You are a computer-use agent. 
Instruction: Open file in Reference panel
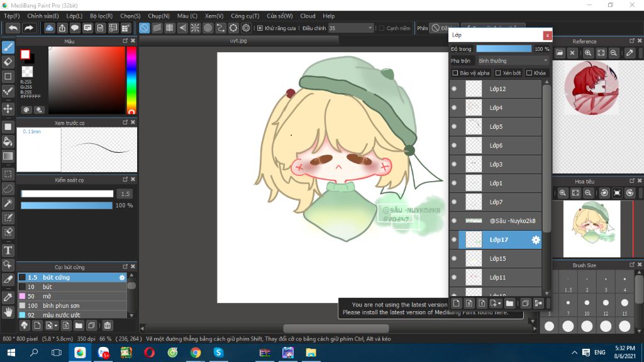559,53
